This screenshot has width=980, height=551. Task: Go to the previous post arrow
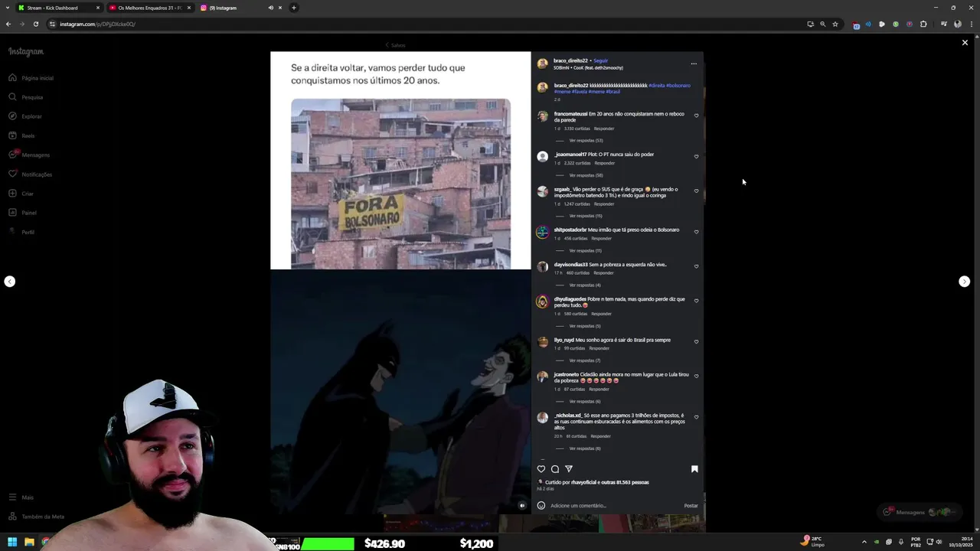click(x=9, y=282)
